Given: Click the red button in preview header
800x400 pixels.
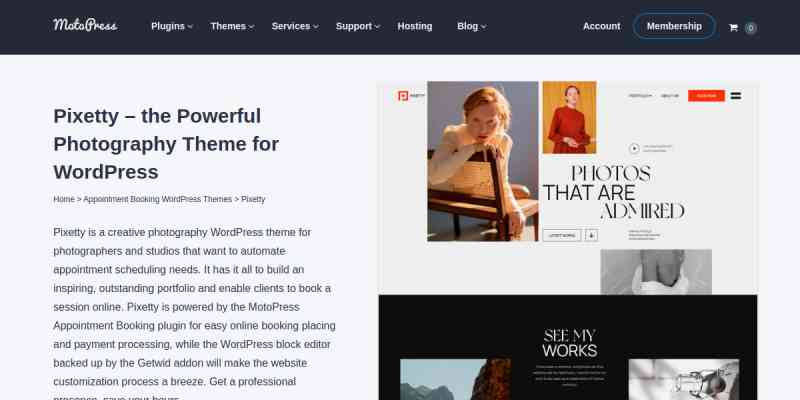Looking at the screenshot, I should (x=706, y=95).
